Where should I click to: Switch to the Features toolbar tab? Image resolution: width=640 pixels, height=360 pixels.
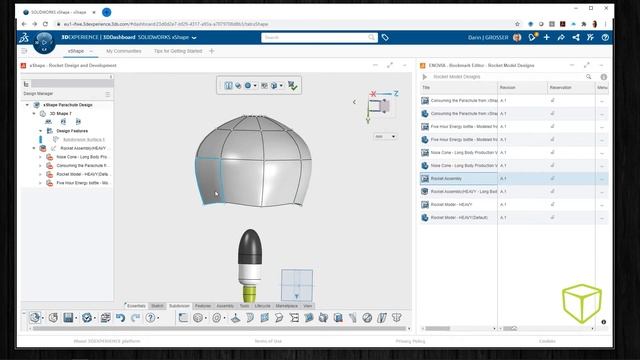(203, 306)
